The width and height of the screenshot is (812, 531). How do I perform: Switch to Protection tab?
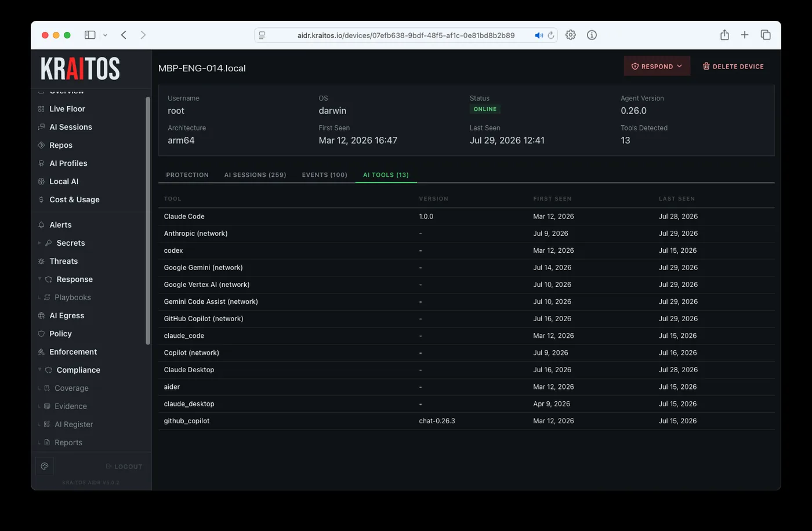pyautogui.click(x=187, y=174)
